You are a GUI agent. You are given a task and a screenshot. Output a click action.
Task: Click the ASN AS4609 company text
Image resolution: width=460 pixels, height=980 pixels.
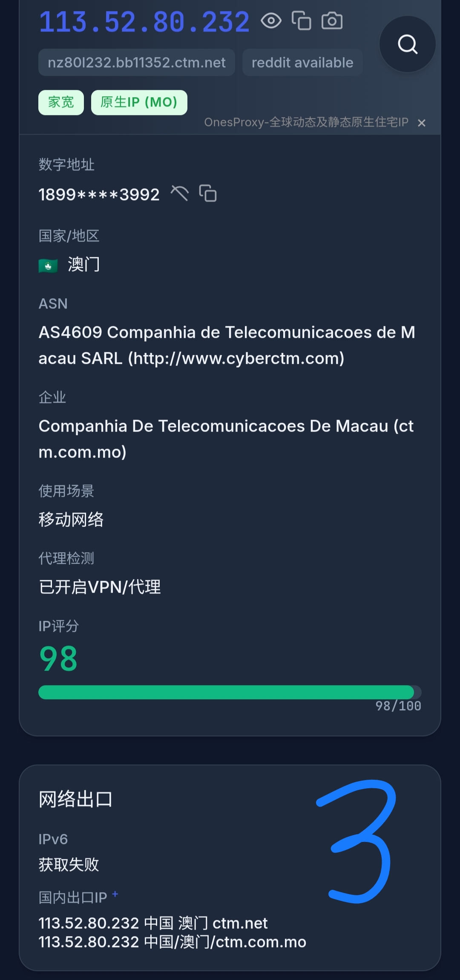[x=227, y=345]
